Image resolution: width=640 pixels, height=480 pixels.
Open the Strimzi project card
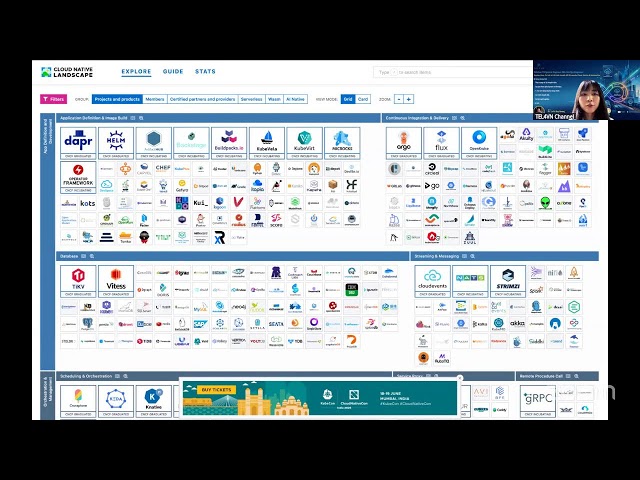pos(508,281)
